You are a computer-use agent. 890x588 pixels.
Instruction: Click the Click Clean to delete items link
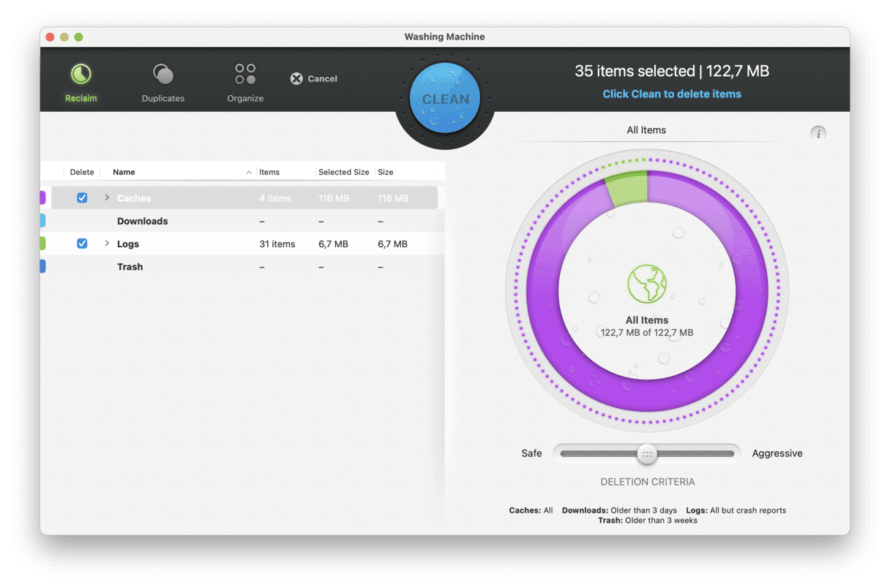[671, 94]
